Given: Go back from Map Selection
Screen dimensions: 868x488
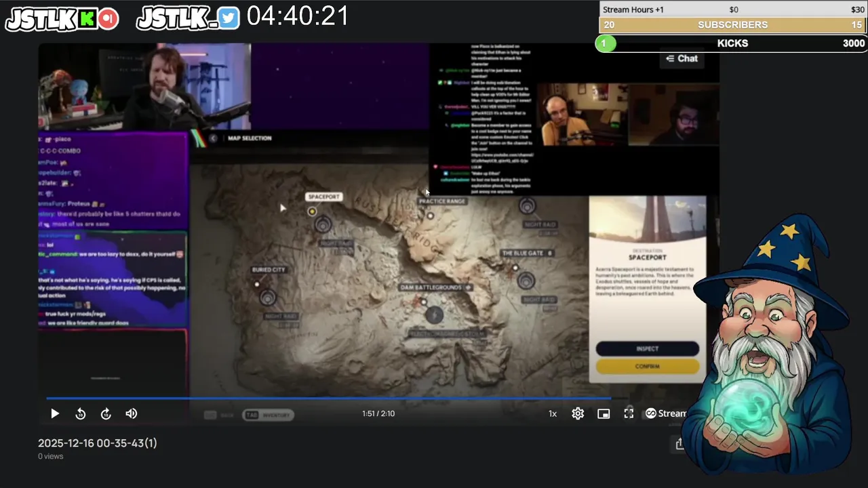Looking at the screenshot, I should pyautogui.click(x=213, y=138).
